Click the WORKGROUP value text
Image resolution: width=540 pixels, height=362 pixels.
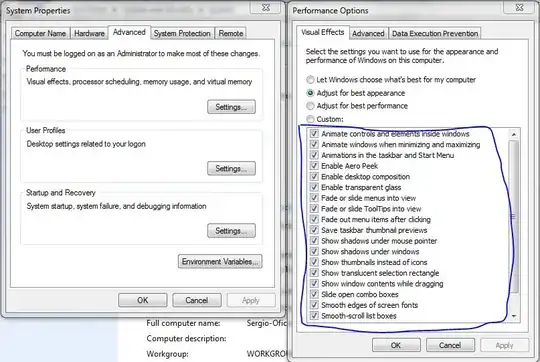[x=267, y=354]
